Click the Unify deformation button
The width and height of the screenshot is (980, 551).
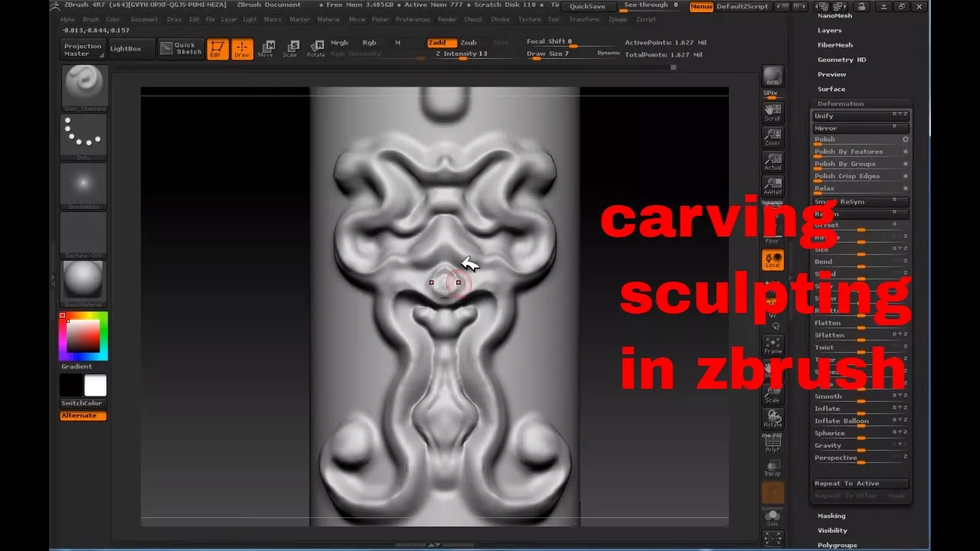click(x=861, y=116)
